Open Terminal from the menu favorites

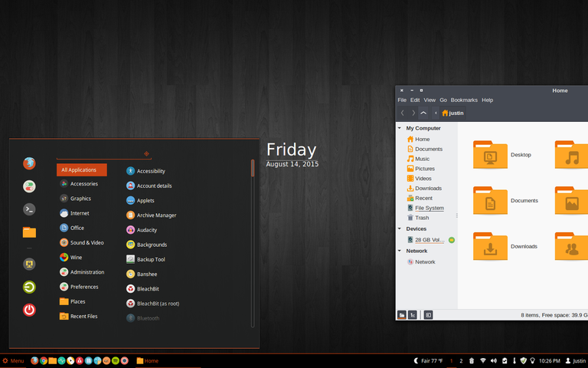(29, 209)
